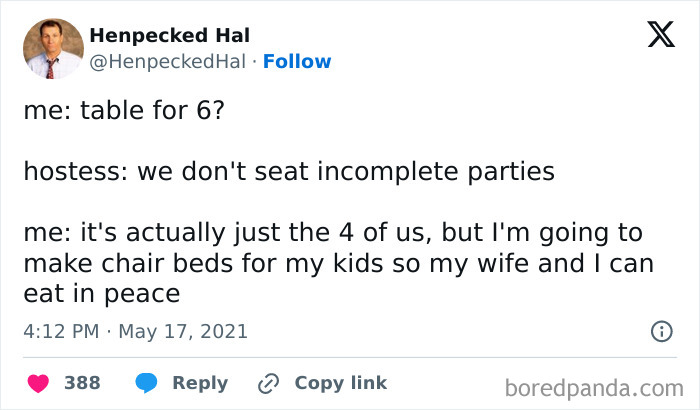Viewport: 700px width, 410px height.
Task: Click the May 17, 2021 date
Action: 182,331
